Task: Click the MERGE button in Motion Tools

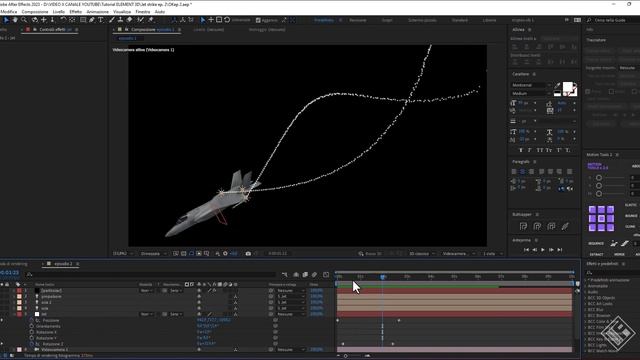Action: pos(619,255)
